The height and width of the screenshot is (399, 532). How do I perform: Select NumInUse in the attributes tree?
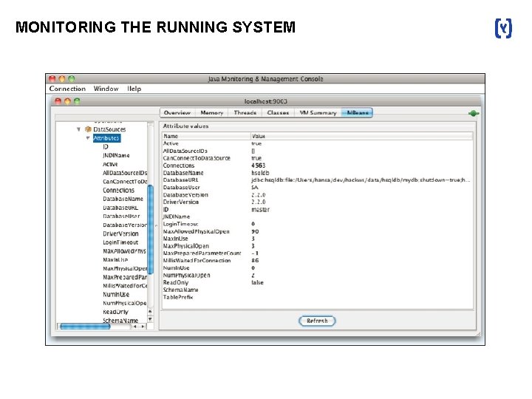tap(116, 295)
